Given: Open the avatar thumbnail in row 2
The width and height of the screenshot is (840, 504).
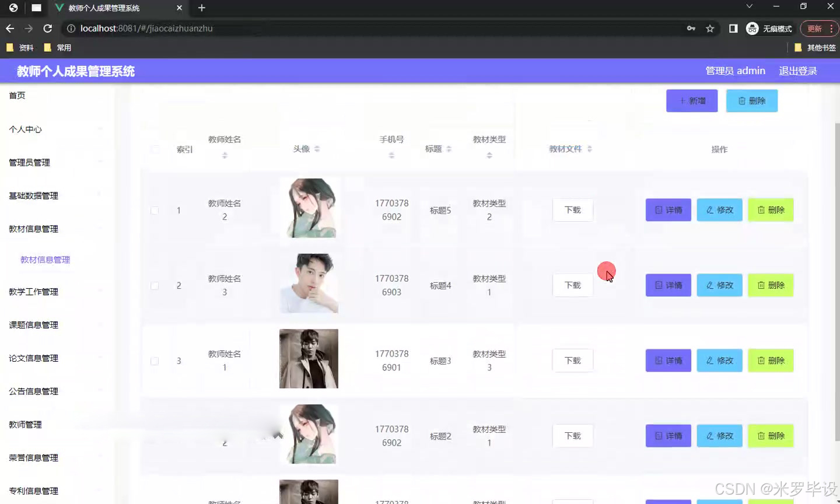Looking at the screenshot, I should [x=309, y=283].
